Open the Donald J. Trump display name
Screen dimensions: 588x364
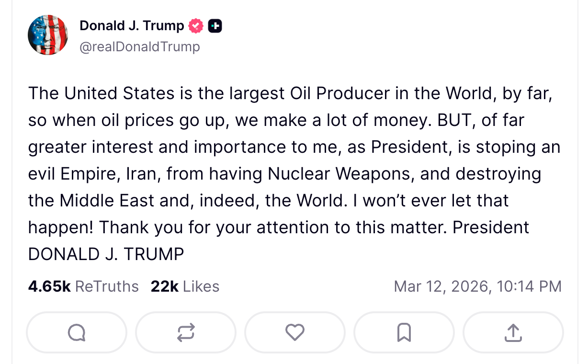(x=132, y=26)
